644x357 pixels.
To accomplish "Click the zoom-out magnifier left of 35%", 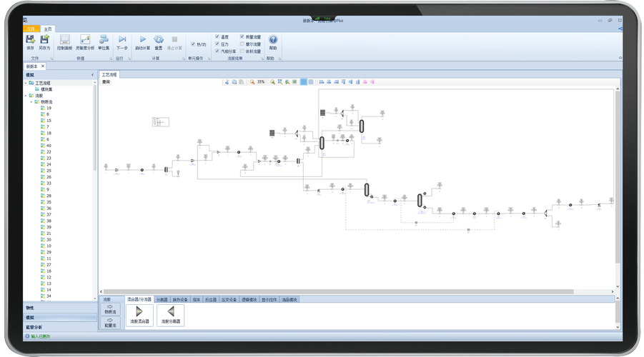I will [x=252, y=82].
